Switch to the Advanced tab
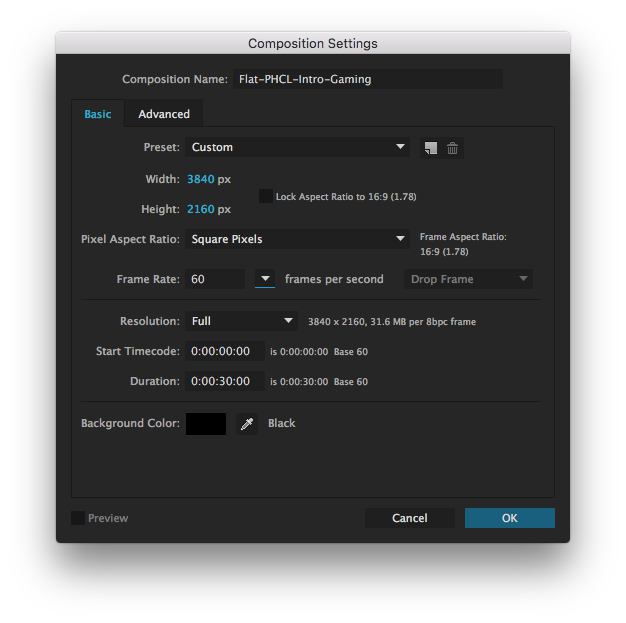 [164, 114]
